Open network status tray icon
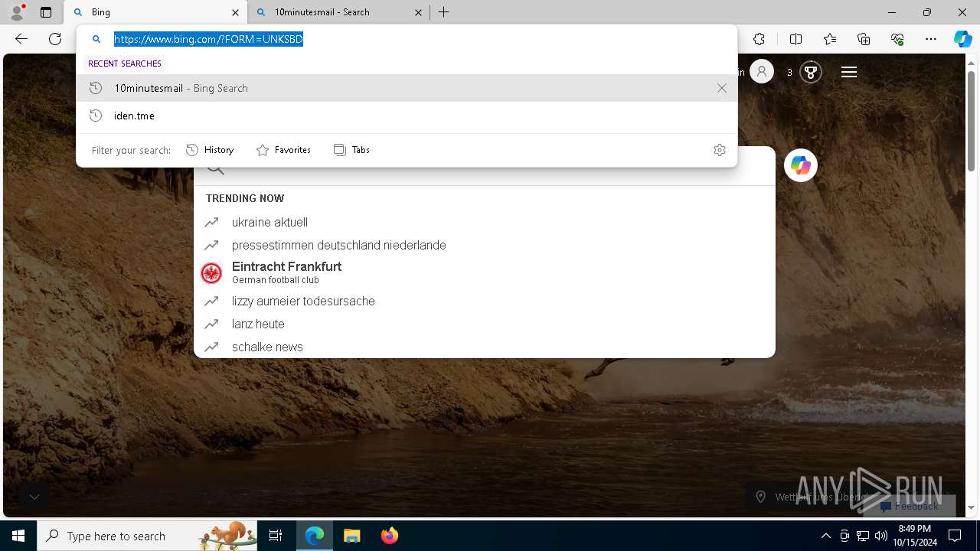The height and width of the screenshot is (551, 980). pos(862,536)
